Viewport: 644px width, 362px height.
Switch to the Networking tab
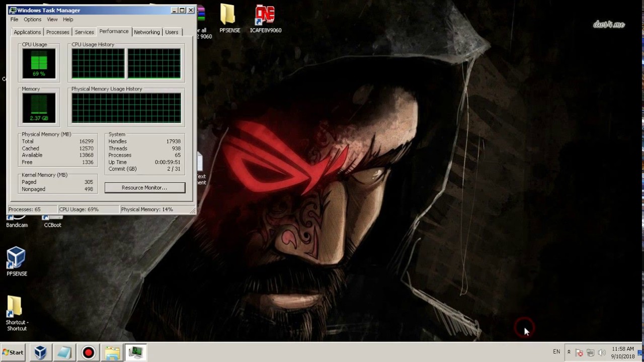click(147, 32)
